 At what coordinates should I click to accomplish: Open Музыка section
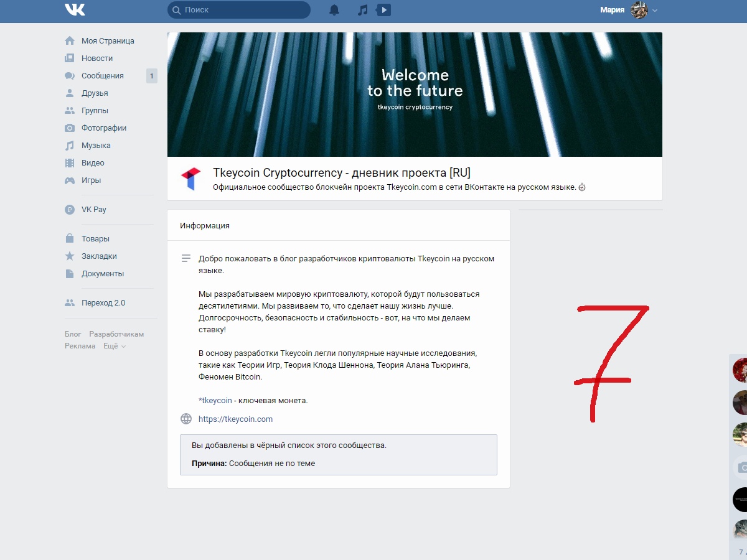(x=96, y=145)
